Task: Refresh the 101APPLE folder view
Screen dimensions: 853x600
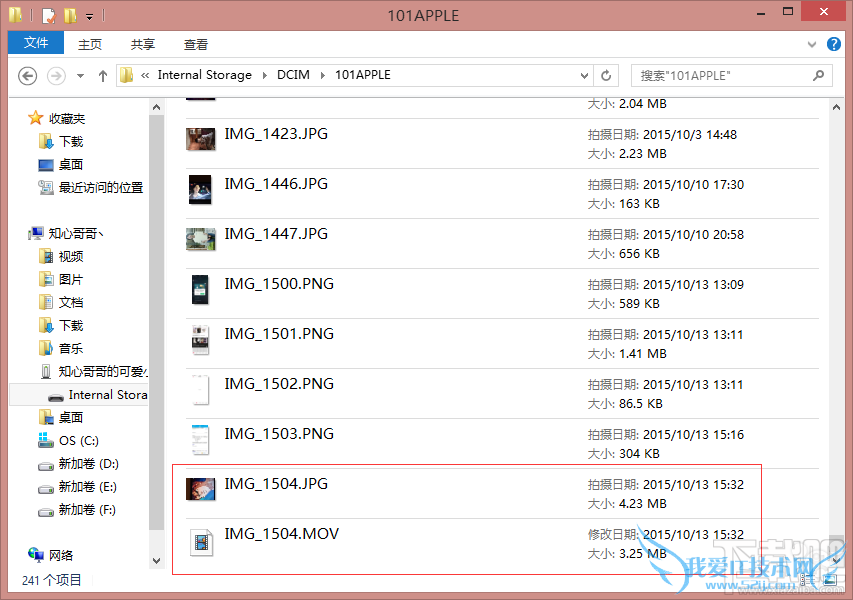Action: (x=606, y=76)
